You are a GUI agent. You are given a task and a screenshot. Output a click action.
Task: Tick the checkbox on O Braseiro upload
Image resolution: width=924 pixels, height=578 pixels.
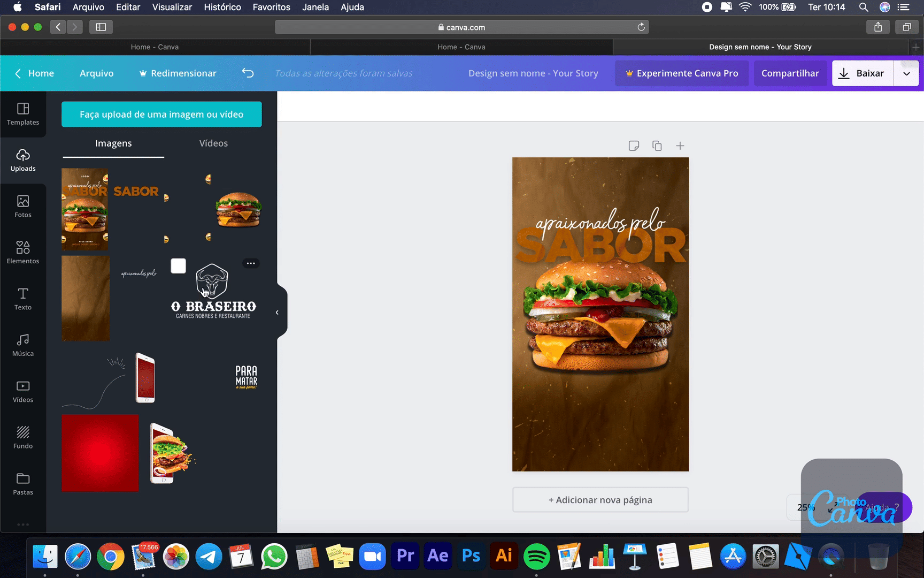click(178, 266)
